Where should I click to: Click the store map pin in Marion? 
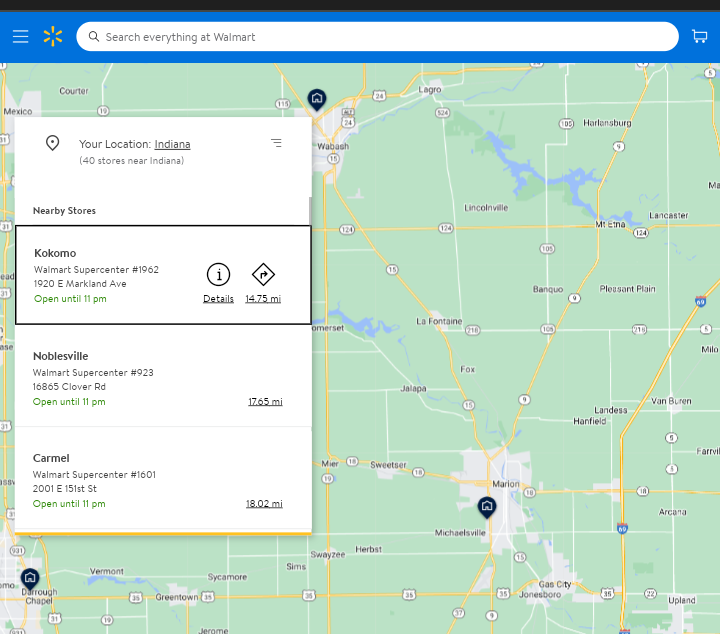coord(487,507)
